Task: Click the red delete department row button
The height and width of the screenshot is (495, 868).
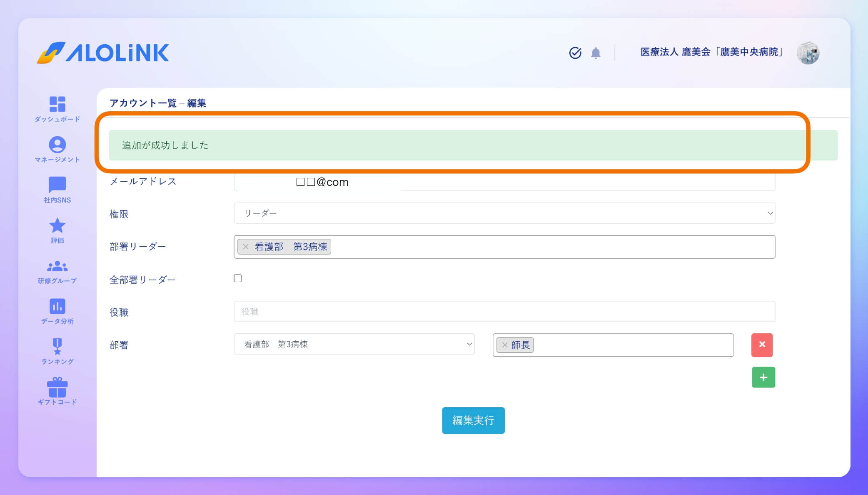Action: pos(762,345)
